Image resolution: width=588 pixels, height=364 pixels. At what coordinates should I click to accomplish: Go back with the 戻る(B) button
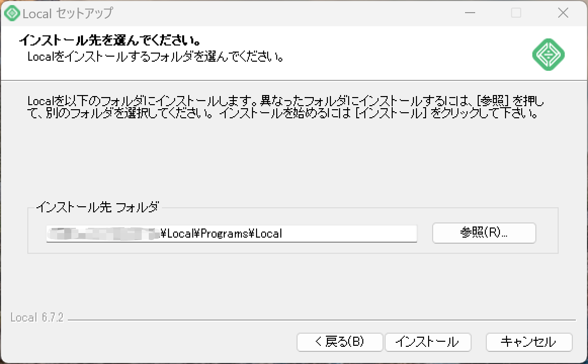pyautogui.click(x=340, y=342)
